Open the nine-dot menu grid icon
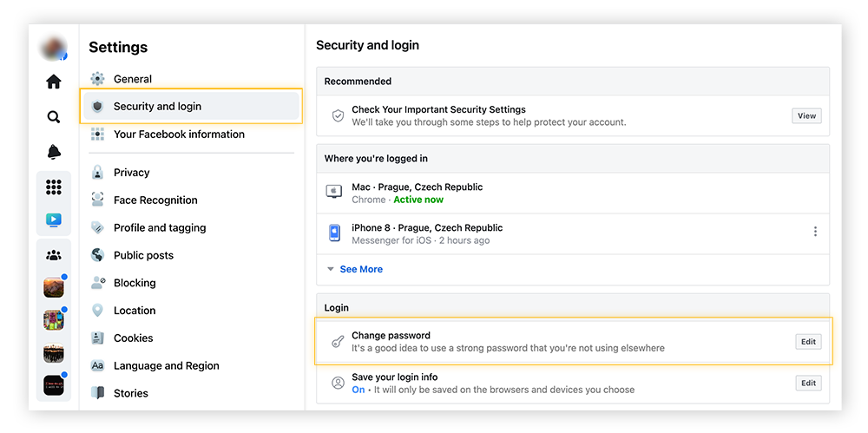Screen dimensions: 868x433 (54, 187)
